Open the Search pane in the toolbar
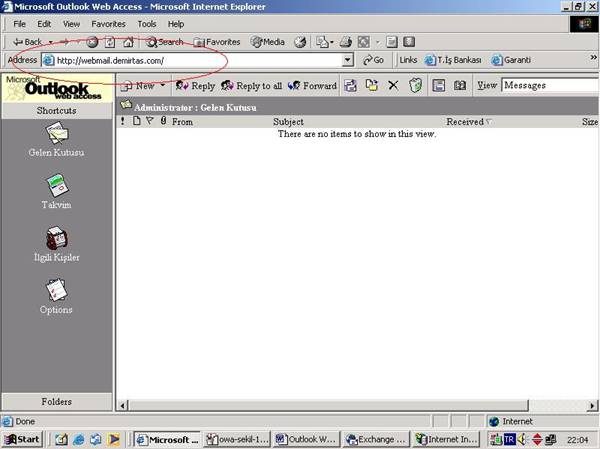The height and width of the screenshot is (449, 600). (165, 42)
